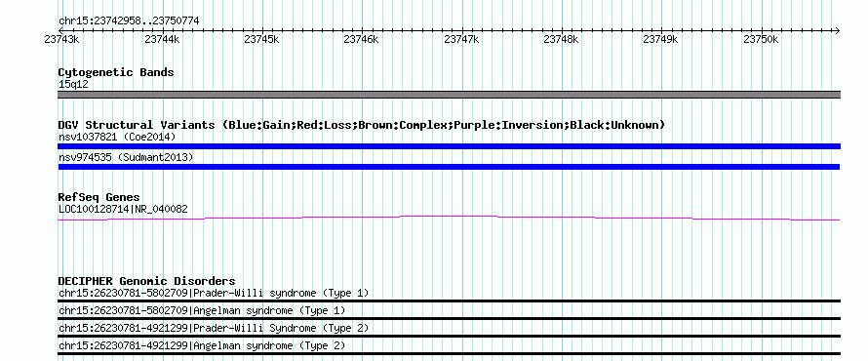Click the 23747k ruler tick label
This screenshot has height=361, width=868.
461,39
